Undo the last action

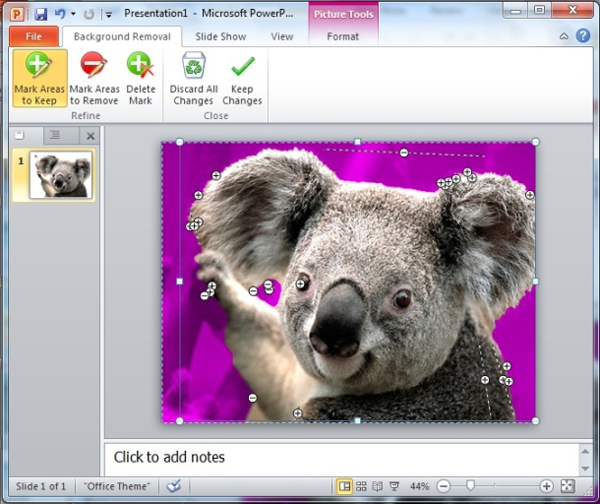(60, 14)
